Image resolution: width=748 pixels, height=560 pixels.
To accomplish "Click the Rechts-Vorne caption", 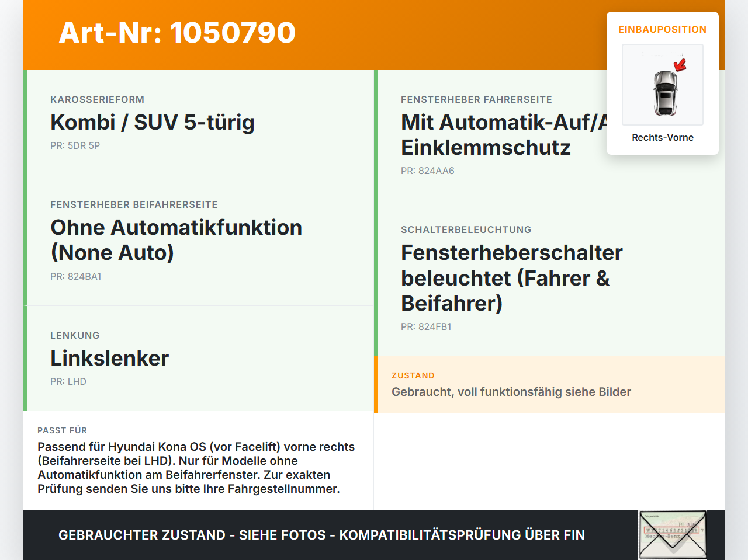I will click(663, 137).
